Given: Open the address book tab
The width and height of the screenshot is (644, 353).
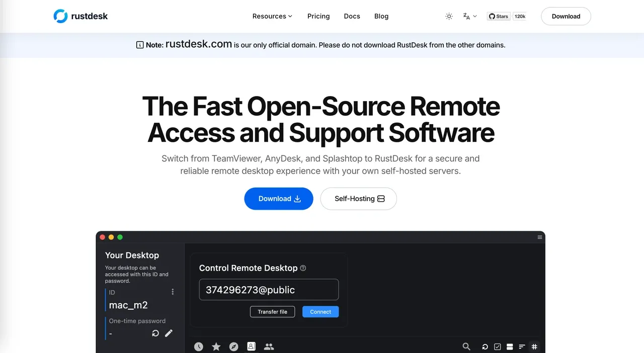Looking at the screenshot, I should point(251,346).
